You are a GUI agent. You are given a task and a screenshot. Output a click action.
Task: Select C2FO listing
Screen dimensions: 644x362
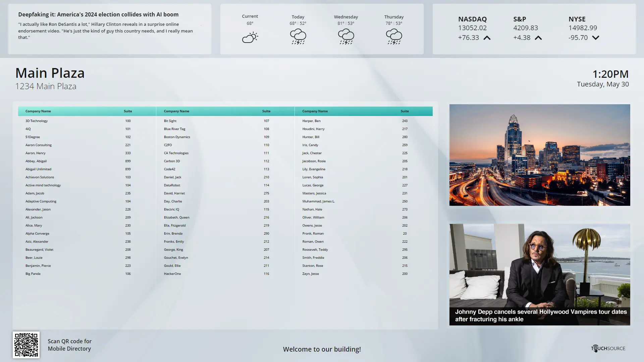pos(225,145)
